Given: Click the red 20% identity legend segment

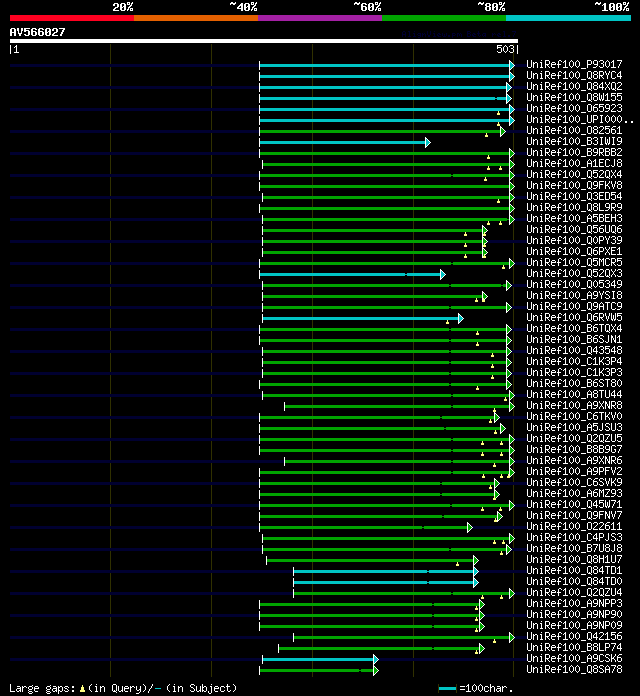Looking at the screenshot, I should coord(72,18).
